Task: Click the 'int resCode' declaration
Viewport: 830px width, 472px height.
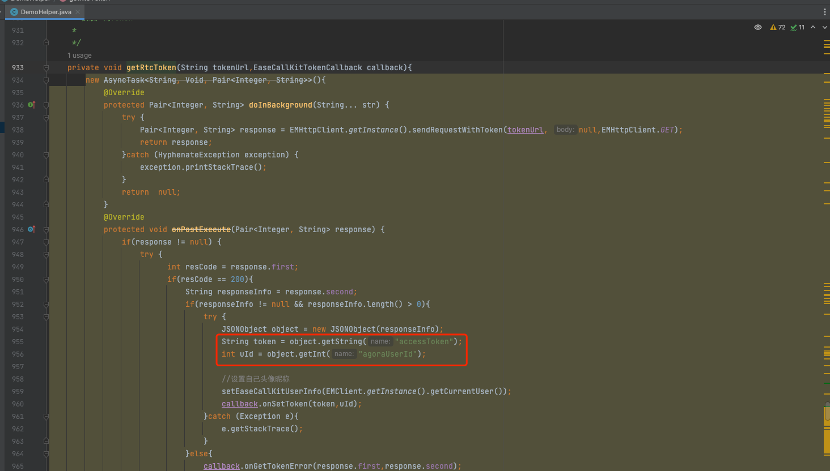Action: click(192, 267)
